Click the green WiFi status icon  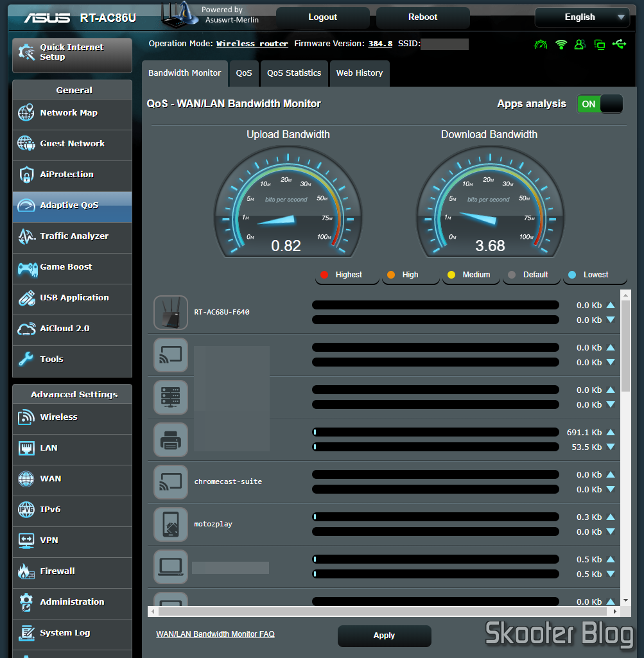tap(561, 44)
